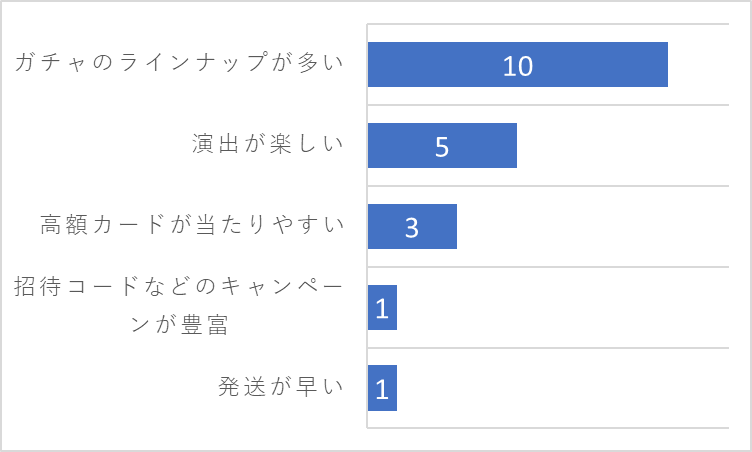Click the bar showing value 3

pyautogui.click(x=412, y=226)
